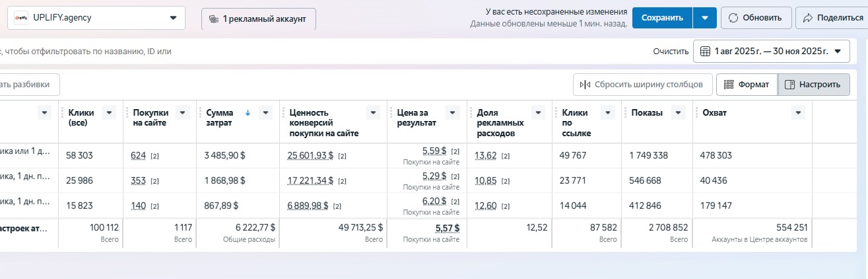Click the [2] footnote next to 624
The width and height of the screenshot is (868, 279).
point(155,156)
